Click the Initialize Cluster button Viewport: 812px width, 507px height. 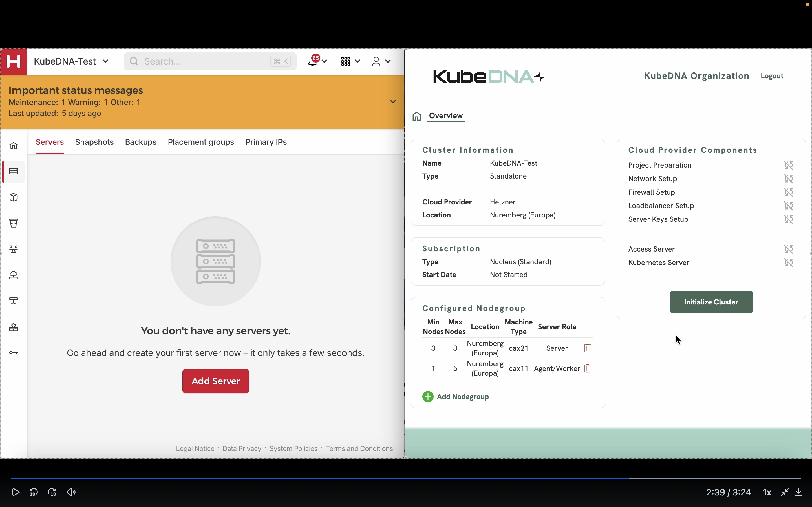pyautogui.click(x=711, y=302)
